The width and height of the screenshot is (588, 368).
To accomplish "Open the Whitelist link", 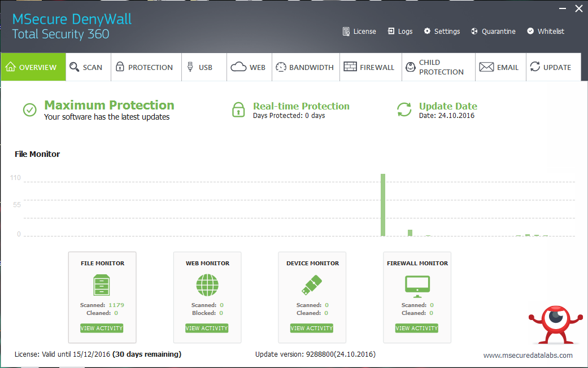I will click(546, 32).
